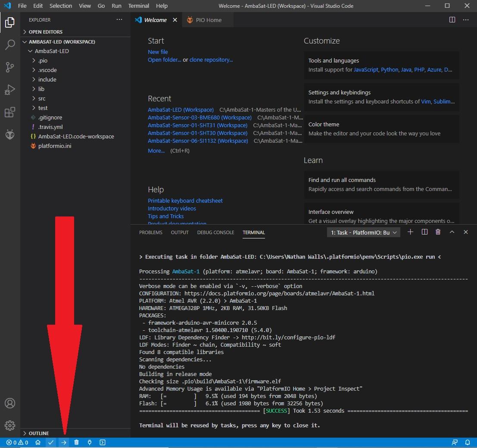Open AmbaSat-Sensor-03-BME680 recent workspace
477x448 pixels.
[x=200, y=117]
